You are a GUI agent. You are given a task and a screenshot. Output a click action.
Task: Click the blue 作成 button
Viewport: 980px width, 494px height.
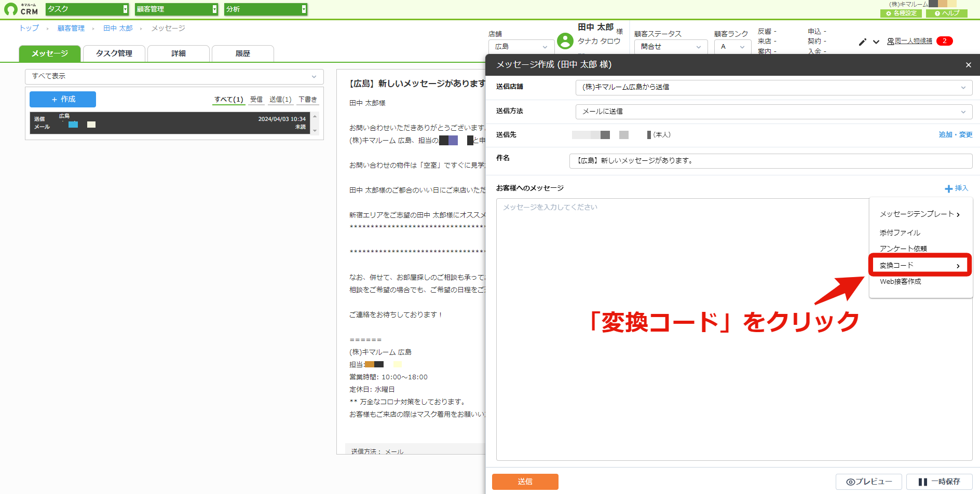coord(63,99)
